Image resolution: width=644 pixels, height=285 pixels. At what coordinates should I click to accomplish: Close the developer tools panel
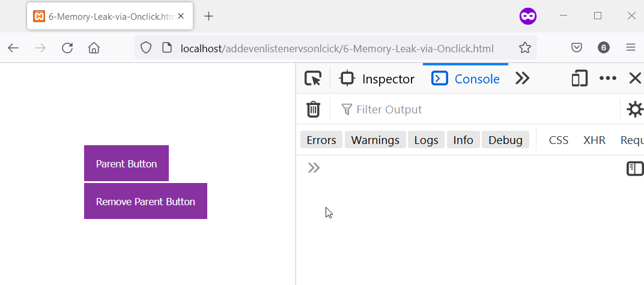(x=635, y=79)
